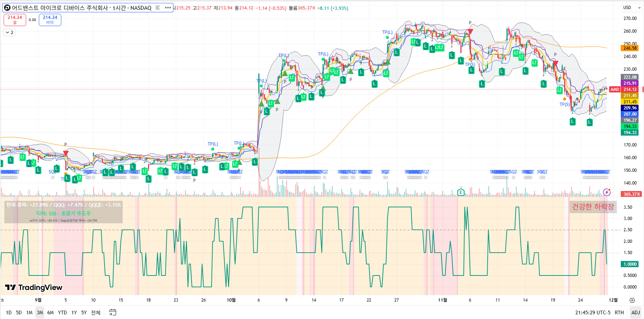Click the volume change +8.11 (+3.93%) value
This screenshot has width=644, height=319.
(x=333, y=8)
